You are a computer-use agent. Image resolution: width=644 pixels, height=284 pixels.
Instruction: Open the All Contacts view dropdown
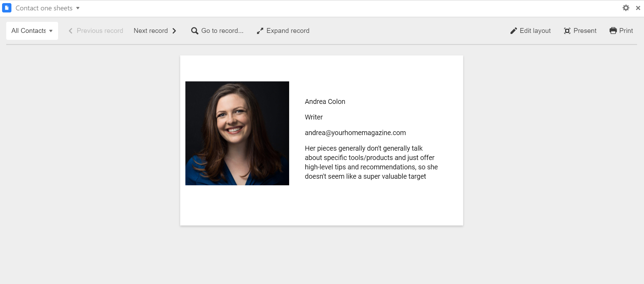click(32, 30)
